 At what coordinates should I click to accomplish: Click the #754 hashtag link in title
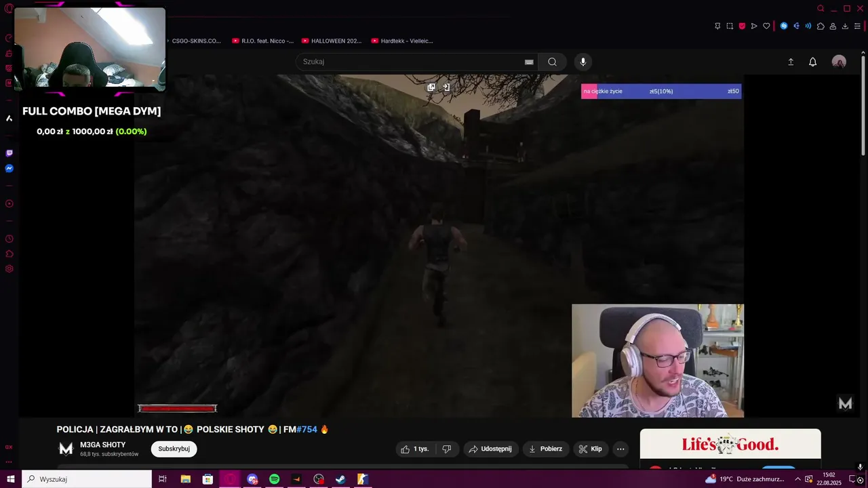coord(307,429)
